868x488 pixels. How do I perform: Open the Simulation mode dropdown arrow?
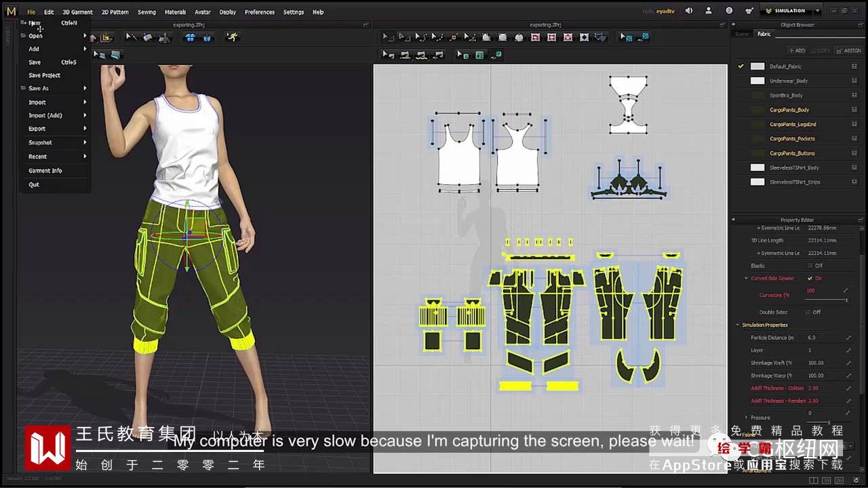tap(817, 11)
